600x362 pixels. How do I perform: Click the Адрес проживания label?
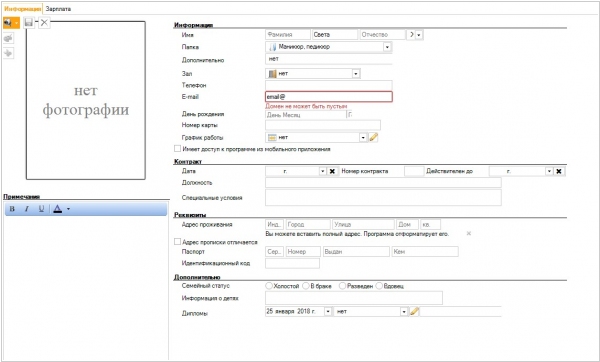207,224
